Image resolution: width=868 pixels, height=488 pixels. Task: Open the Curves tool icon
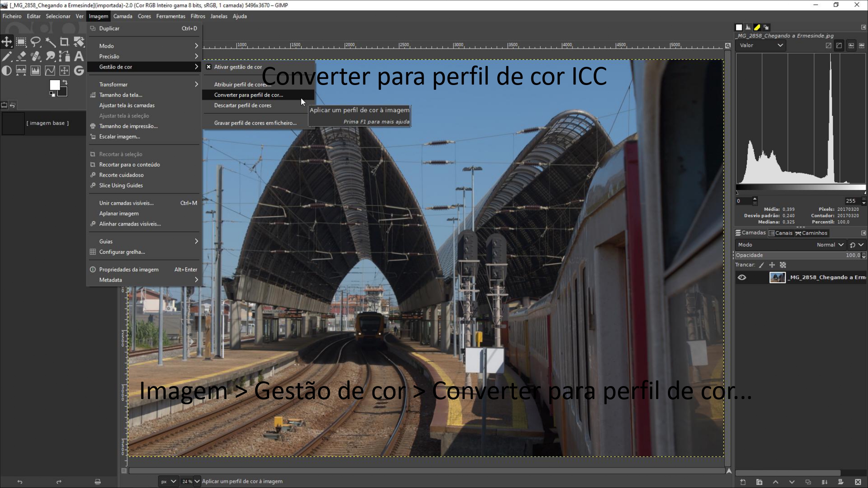pos(50,71)
